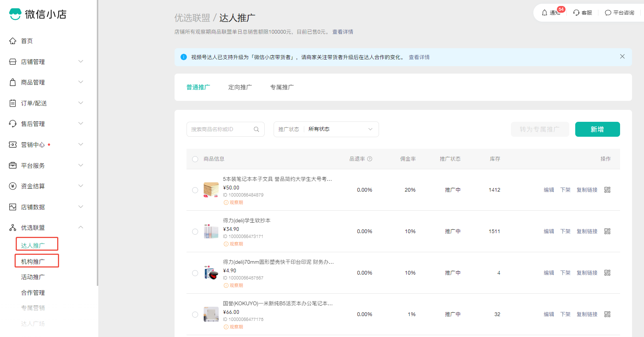Show QR code for 得力学生软抄本 row
Image resolution: width=644 pixels, height=337 pixels.
tap(607, 231)
